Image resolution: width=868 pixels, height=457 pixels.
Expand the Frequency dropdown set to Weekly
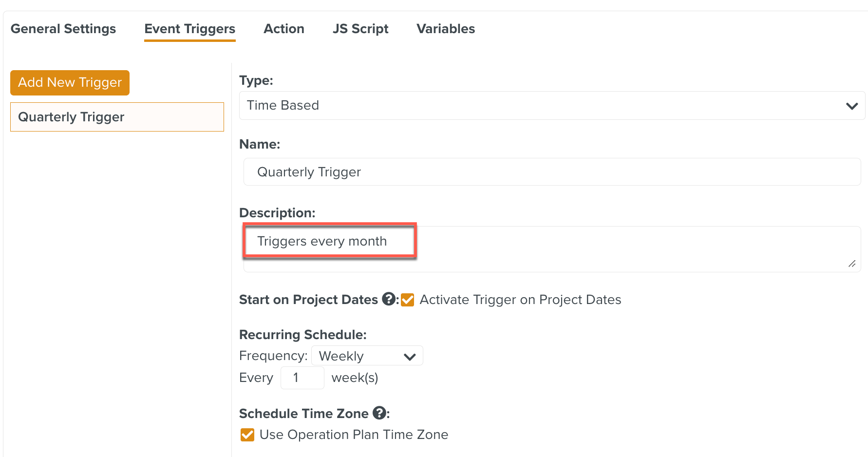(x=366, y=356)
